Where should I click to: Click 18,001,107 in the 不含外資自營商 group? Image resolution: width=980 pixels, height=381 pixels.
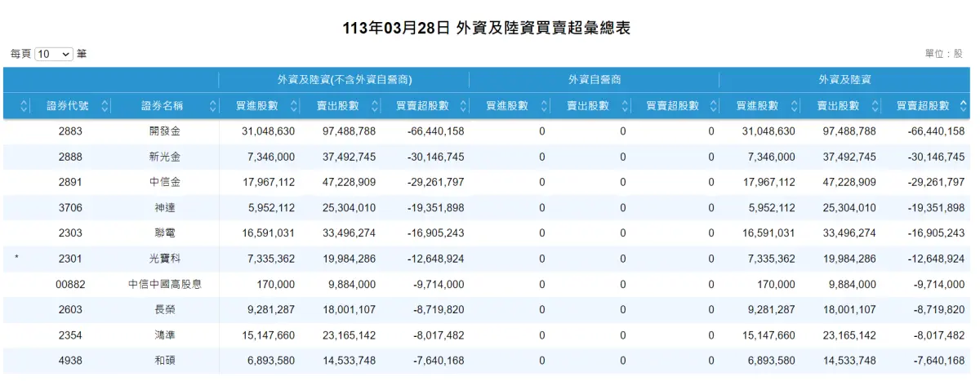coord(350,310)
